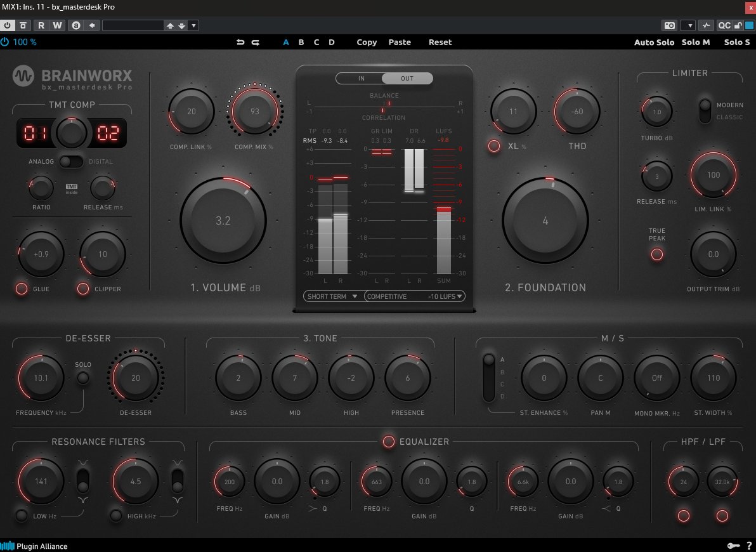Click the high shelf shape icon beside Q
The height and width of the screenshot is (552, 756).
tap(606, 509)
